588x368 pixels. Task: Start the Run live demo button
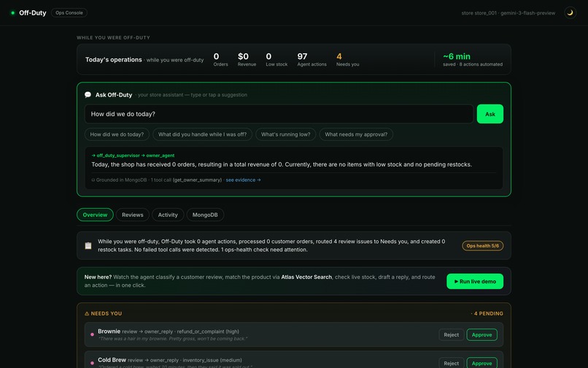475,281
